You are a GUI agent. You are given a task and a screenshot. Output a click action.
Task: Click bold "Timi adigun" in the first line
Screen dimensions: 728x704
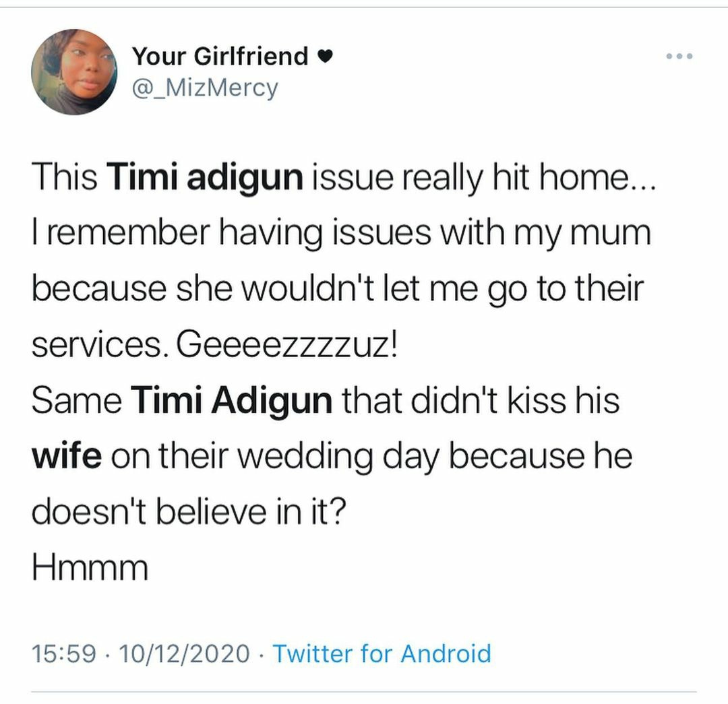point(204,178)
